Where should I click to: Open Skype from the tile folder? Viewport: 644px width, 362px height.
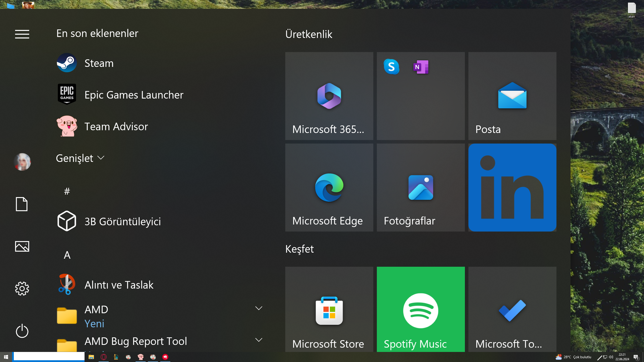tap(391, 67)
